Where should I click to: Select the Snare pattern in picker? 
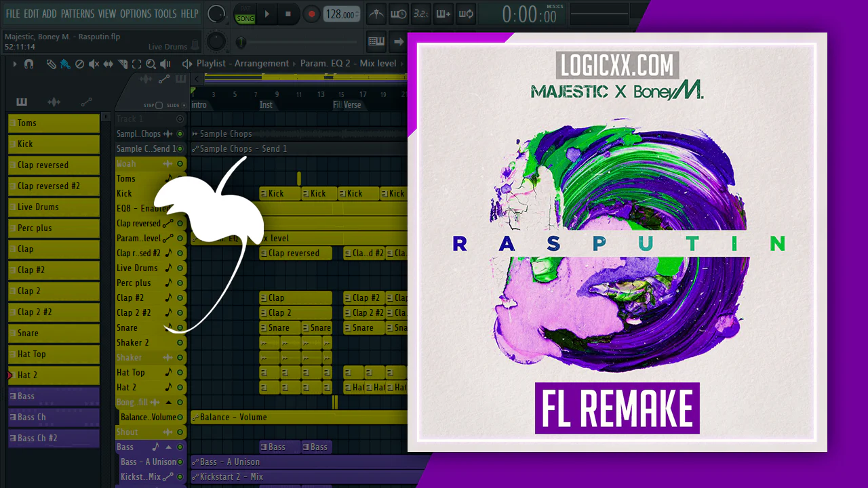pos(54,333)
